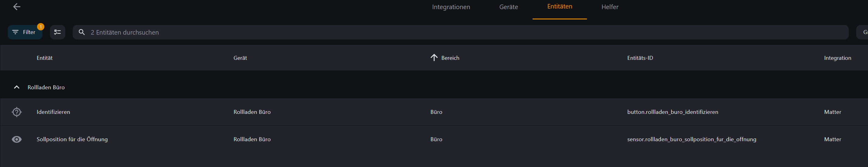868x167 pixels.
Task: Open the button.rollladen_buro_identifizieren entity row
Action: pyautogui.click(x=434, y=112)
